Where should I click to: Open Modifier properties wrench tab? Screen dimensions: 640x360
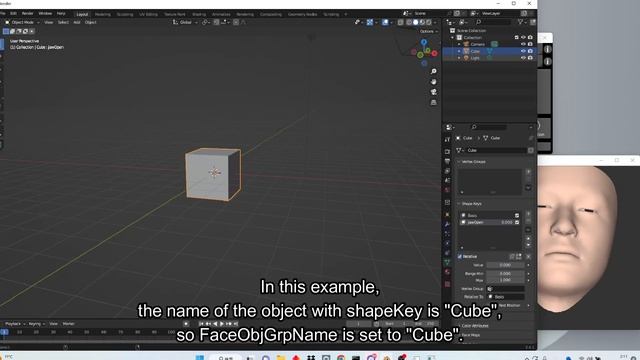point(447,224)
